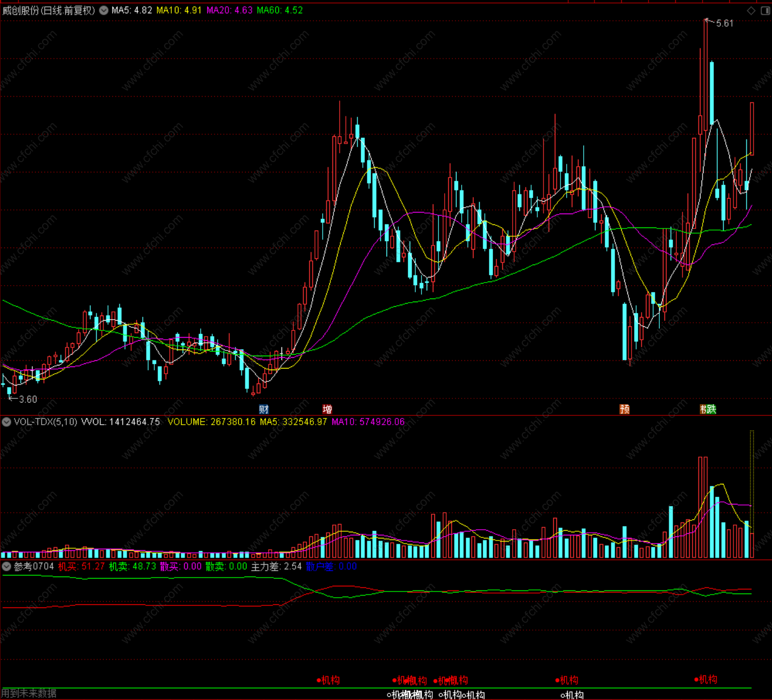Open the VOL-TDX indicator dropdown arrow
This screenshot has height=700, width=772.
(7, 422)
